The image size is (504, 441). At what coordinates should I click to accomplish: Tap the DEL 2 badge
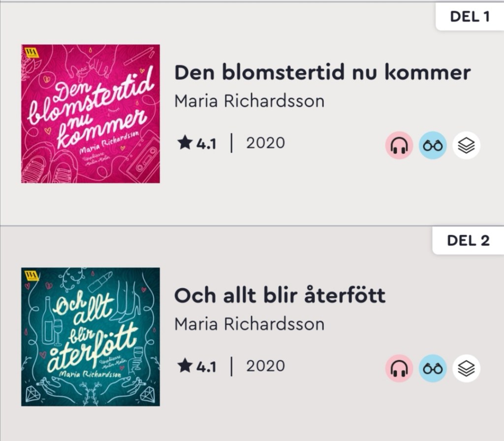coord(468,240)
